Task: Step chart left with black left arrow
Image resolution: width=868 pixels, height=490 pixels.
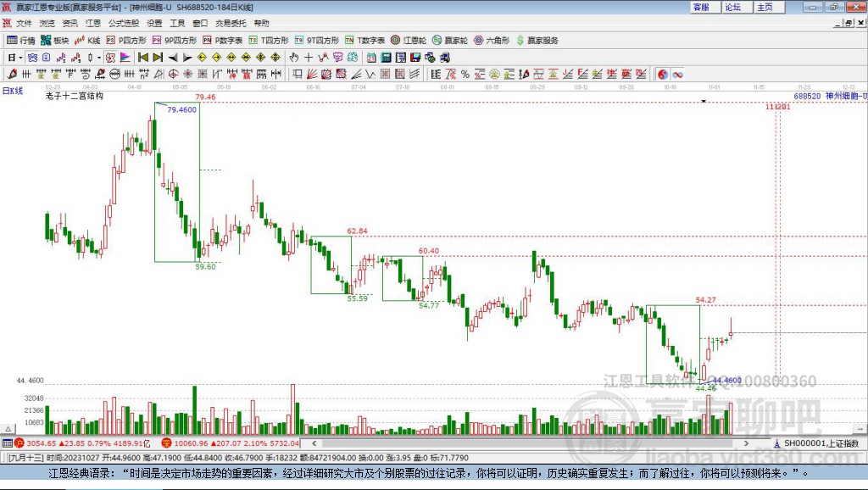Action: click(x=173, y=58)
